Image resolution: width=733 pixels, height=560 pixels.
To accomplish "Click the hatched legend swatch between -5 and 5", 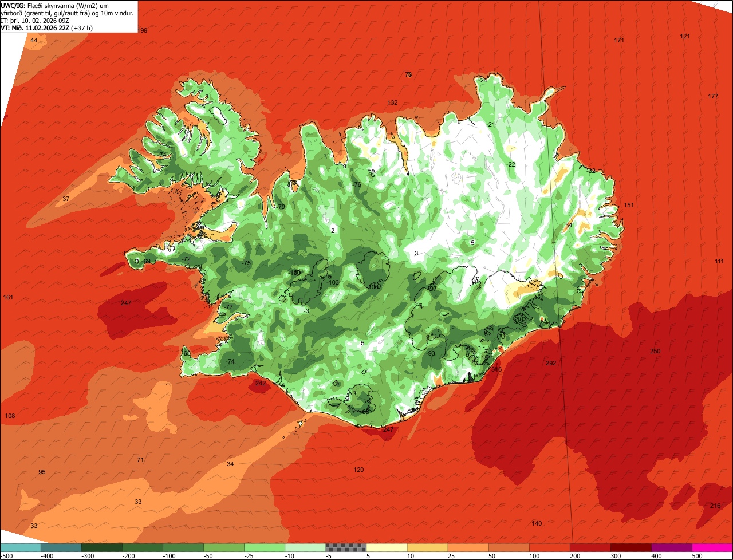I will click(346, 547).
